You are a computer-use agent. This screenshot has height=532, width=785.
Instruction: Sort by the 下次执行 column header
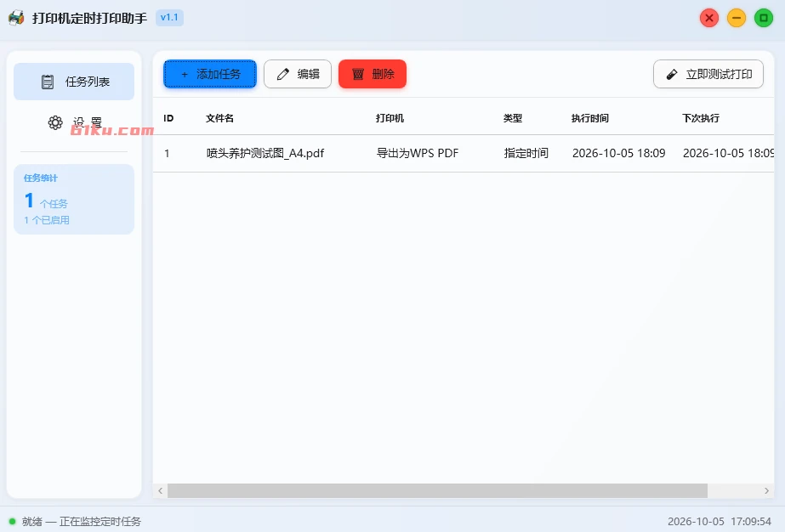(701, 118)
